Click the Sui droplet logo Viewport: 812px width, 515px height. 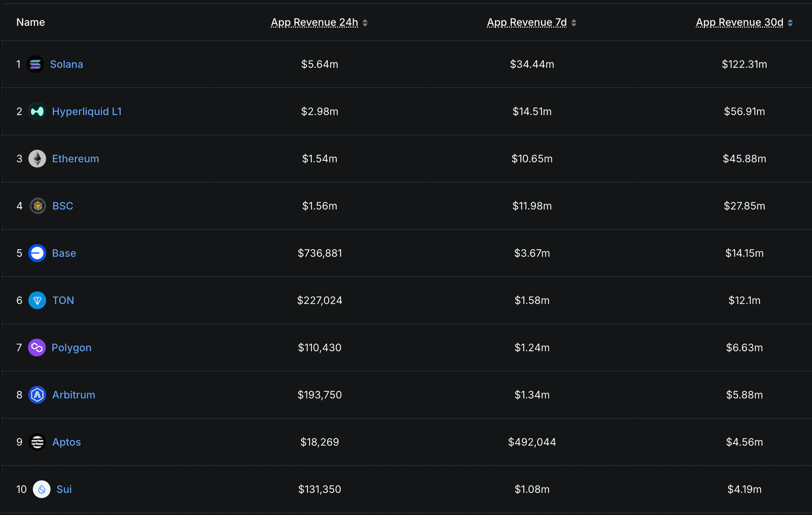pyautogui.click(x=42, y=489)
